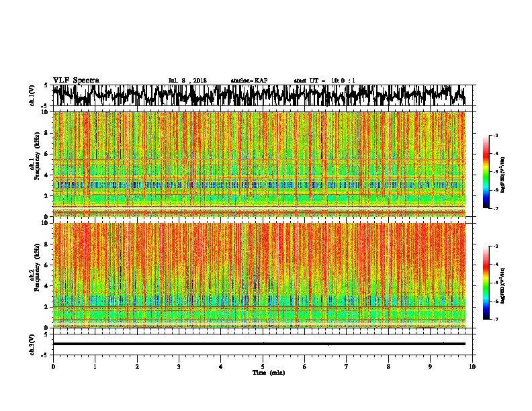Click the "station=KAP" header label
532x411 pixels.
[x=249, y=81]
